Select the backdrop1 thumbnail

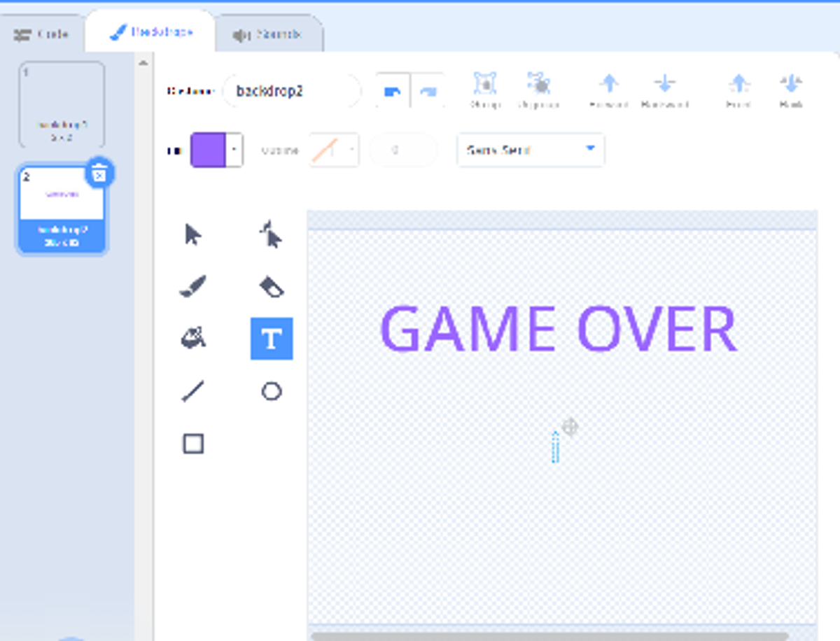point(62,104)
